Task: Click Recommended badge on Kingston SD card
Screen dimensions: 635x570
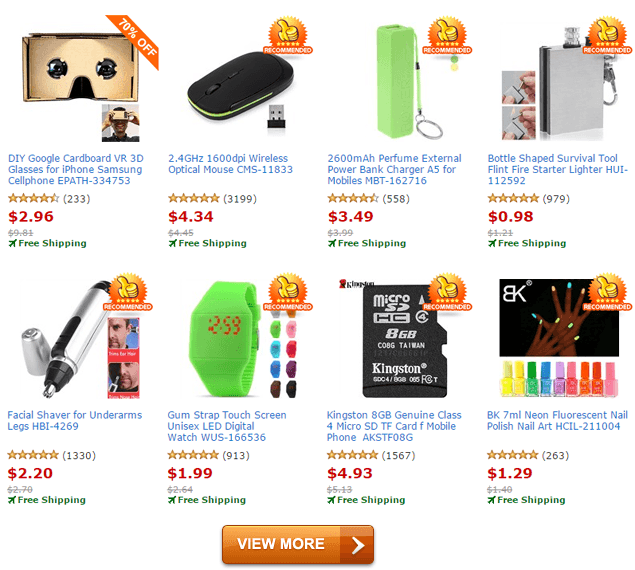Action: (447, 292)
